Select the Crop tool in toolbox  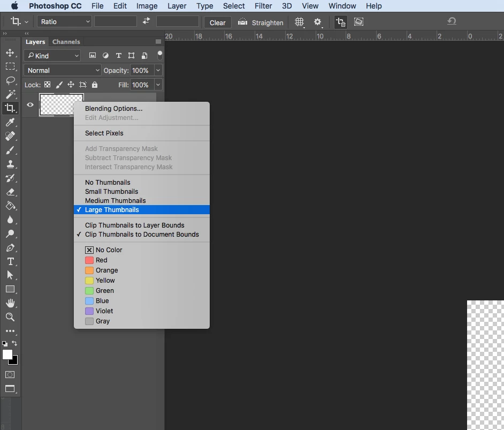point(10,108)
